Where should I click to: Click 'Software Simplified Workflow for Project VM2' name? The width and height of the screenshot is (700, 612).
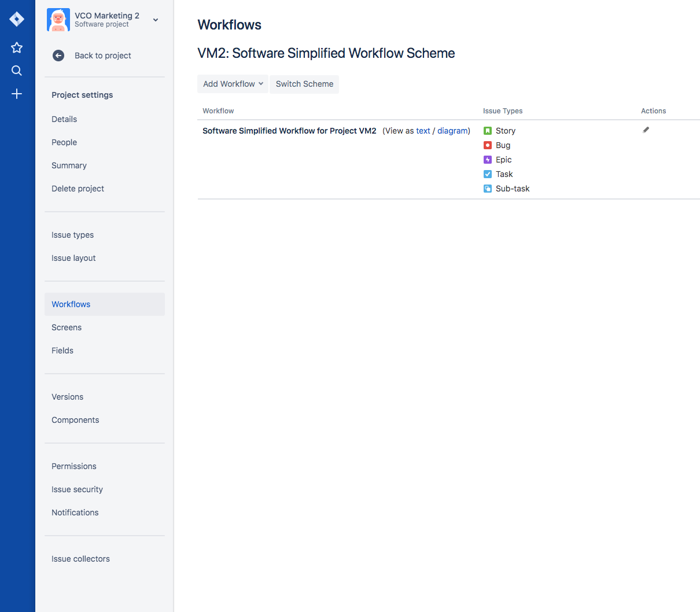[x=289, y=131]
